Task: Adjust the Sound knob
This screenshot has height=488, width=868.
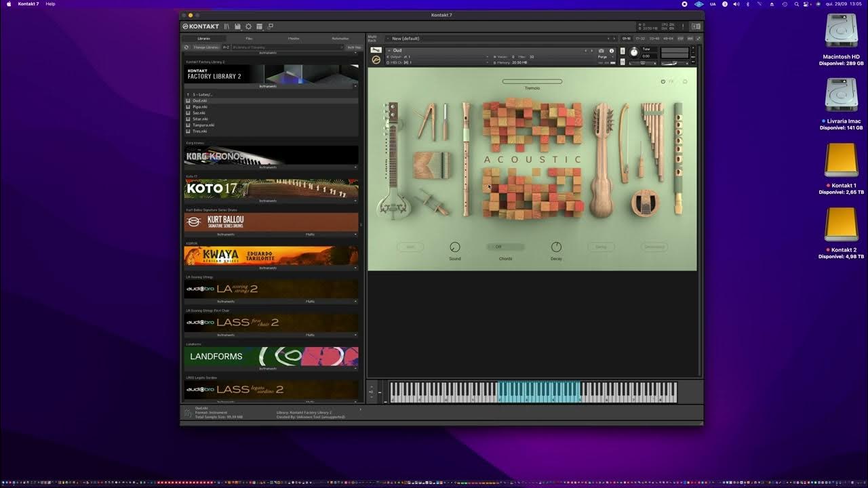Action: [455, 247]
